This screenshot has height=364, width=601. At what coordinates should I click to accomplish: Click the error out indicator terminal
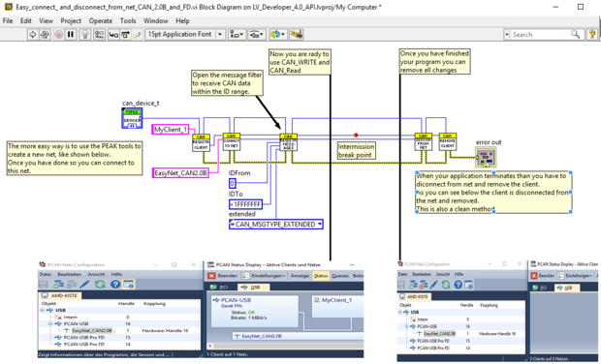486,158
